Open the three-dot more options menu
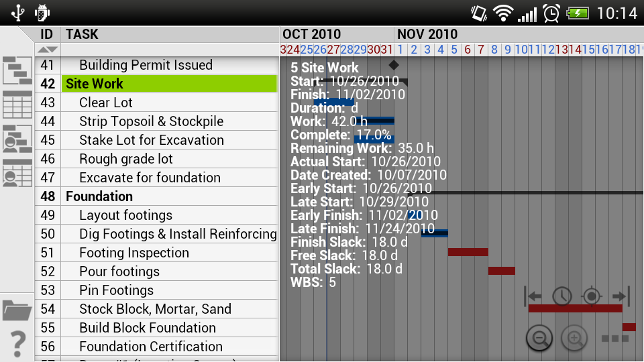The width and height of the screenshot is (644, 362). click(x=614, y=339)
